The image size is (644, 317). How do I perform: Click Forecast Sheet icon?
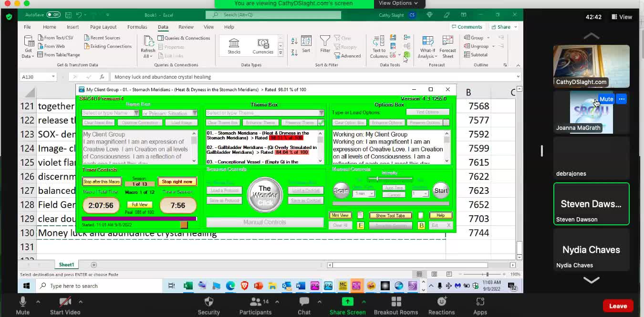pyautogui.click(x=447, y=47)
